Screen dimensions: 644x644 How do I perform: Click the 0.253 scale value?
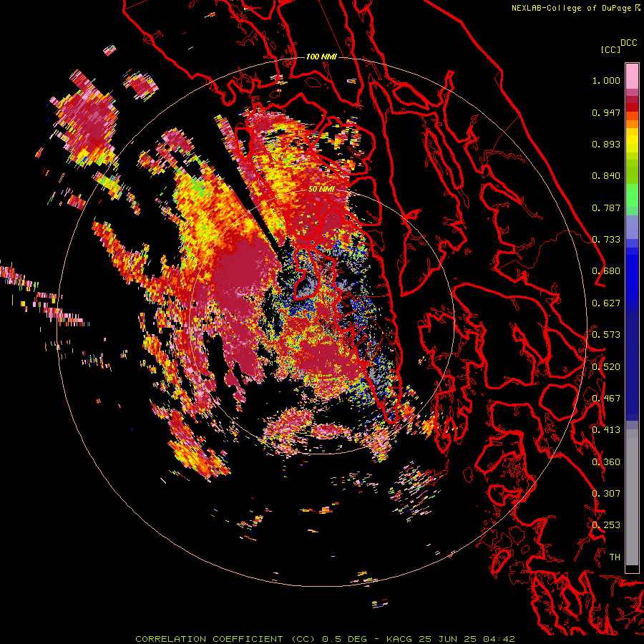click(606, 525)
